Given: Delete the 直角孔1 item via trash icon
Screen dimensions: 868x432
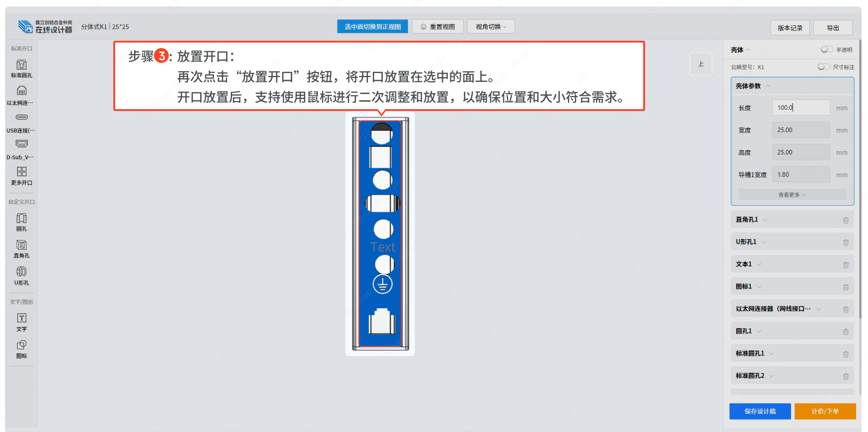Looking at the screenshot, I should [x=845, y=220].
